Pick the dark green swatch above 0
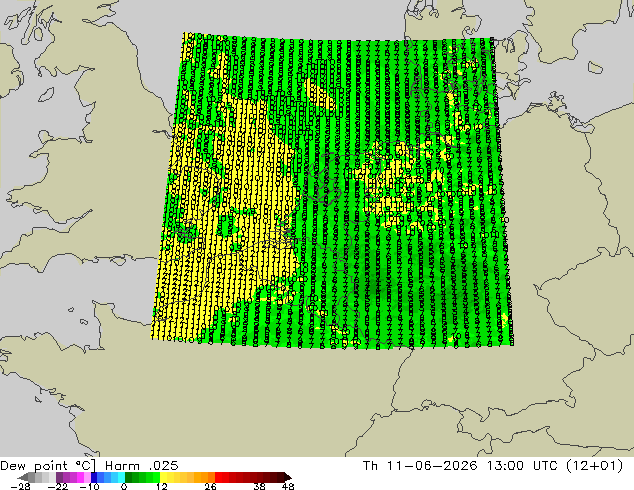Screen dimensions: 634x490 [128, 477]
